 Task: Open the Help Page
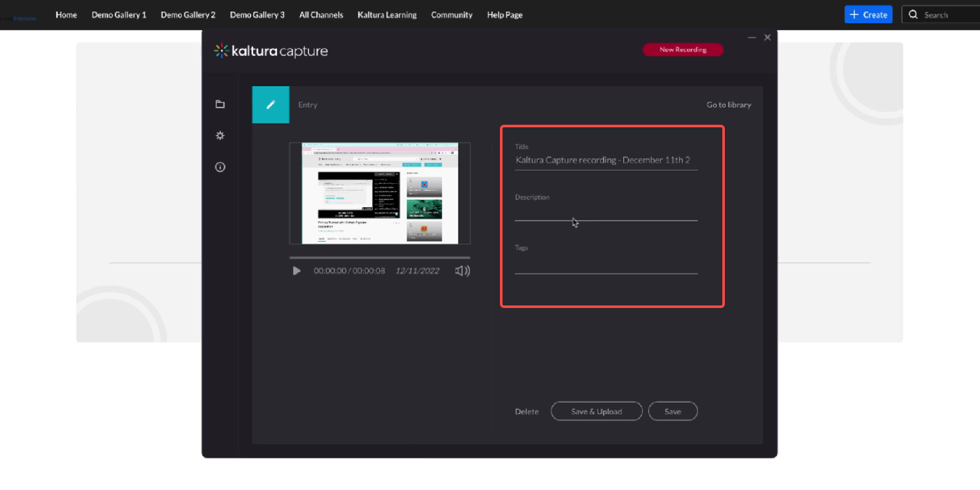pos(504,15)
